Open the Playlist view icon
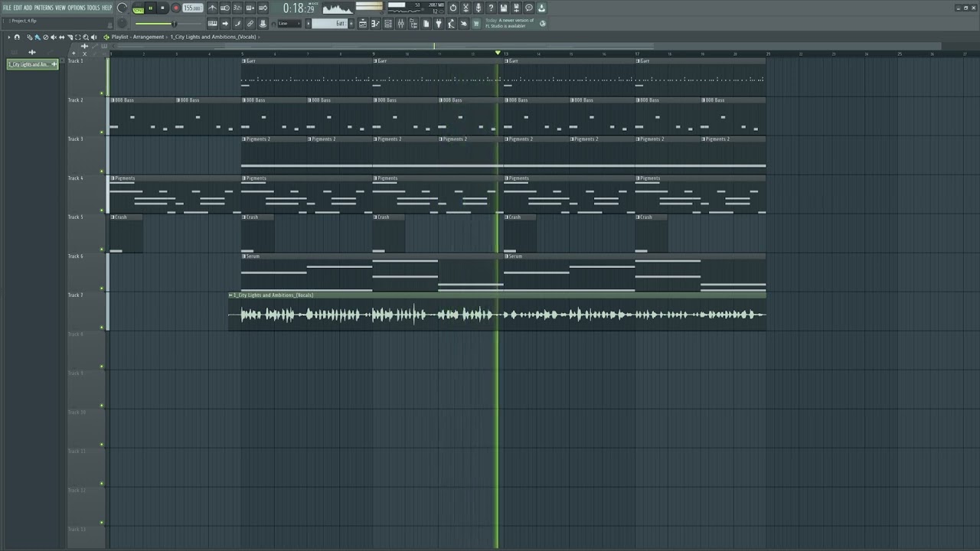 (x=363, y=23)
